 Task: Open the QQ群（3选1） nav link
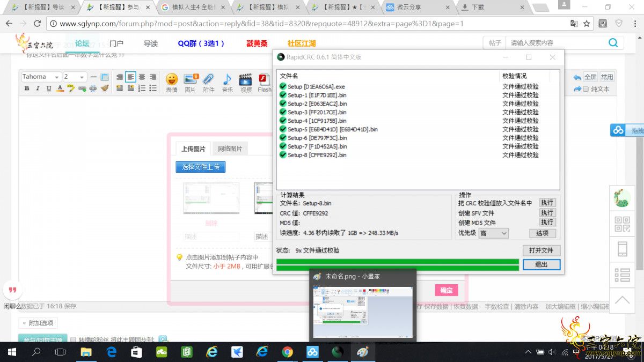point(201,43)
